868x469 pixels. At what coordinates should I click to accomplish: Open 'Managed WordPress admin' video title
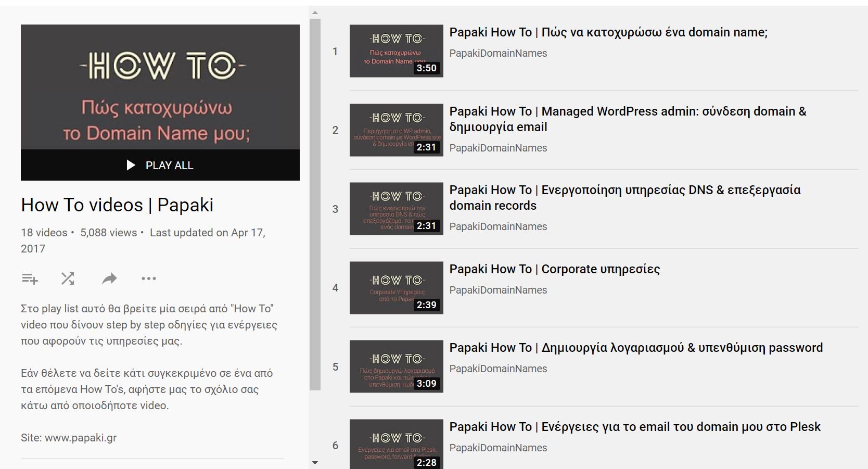[x=628, y=119]
